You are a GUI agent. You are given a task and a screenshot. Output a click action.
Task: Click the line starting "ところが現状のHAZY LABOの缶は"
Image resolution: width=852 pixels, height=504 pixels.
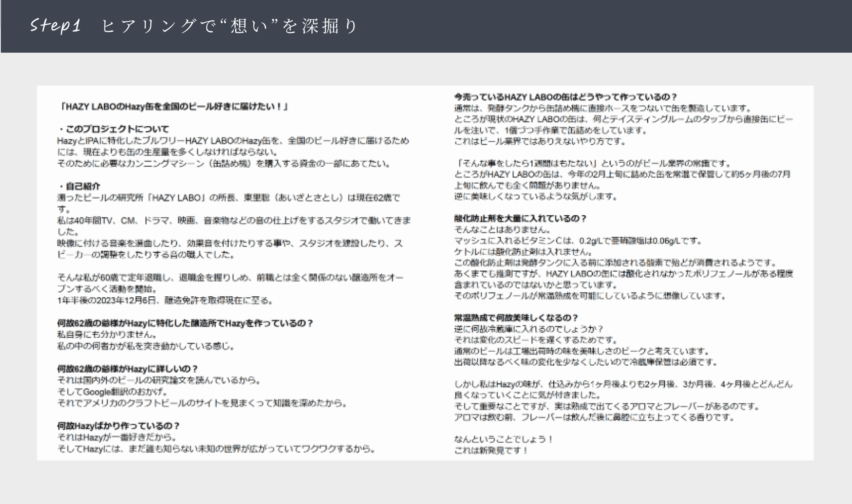[623, 119]
